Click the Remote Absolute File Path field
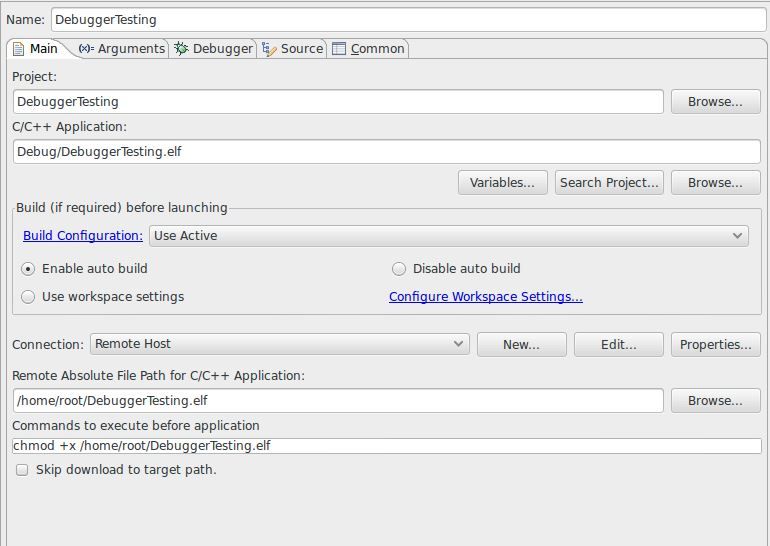The image size is (770, 546). [338, 401]
